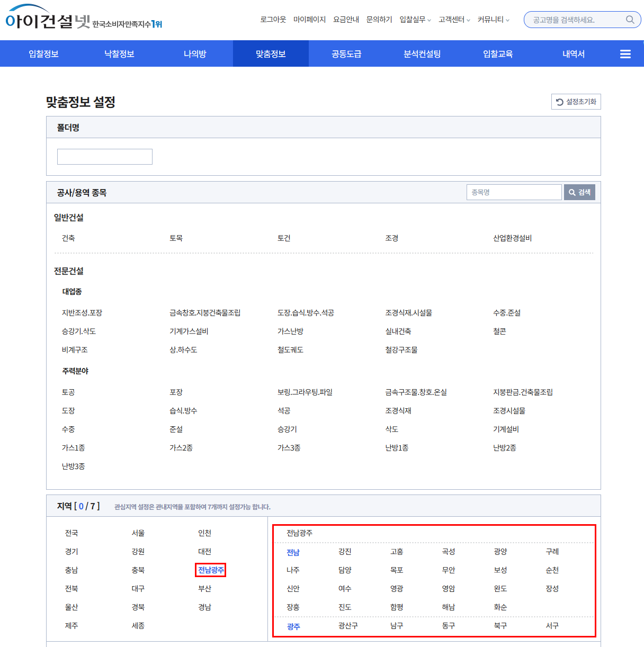Open the 나의방 main menu
The width and height of the screenshot is (644, 647).
195,54
